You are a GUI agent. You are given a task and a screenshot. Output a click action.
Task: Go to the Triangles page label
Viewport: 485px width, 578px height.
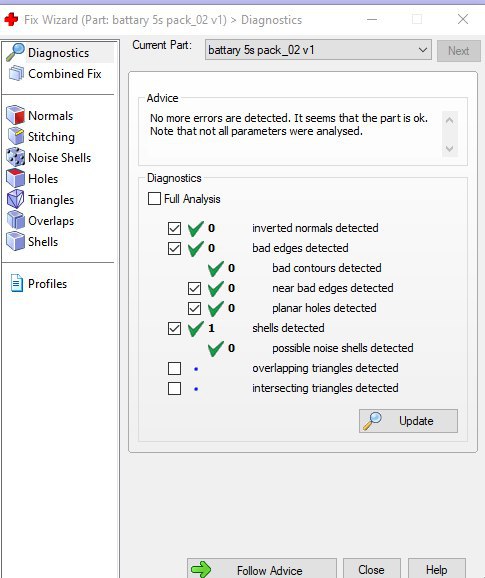(51, 200)
